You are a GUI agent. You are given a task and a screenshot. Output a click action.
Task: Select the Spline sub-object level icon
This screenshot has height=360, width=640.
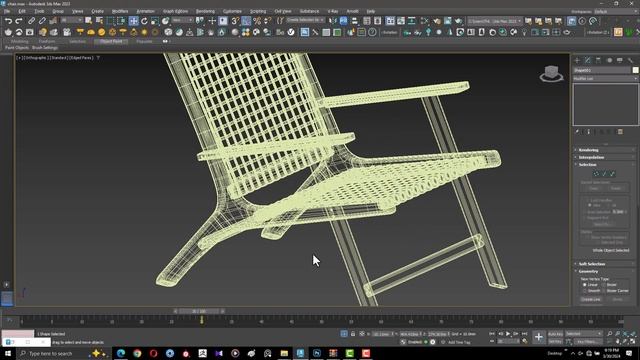(611, 174)
